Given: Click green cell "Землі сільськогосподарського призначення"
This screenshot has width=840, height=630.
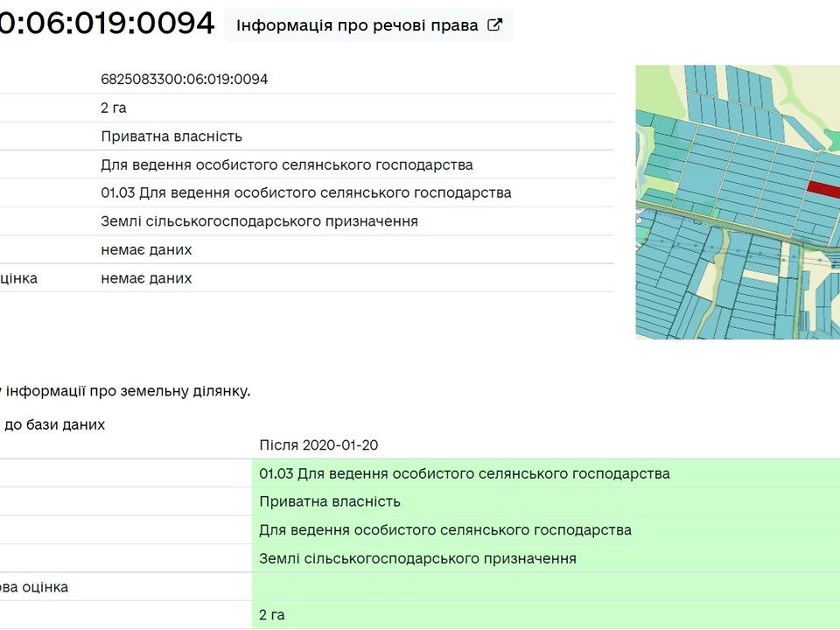Looking at the screenshot, I should click(x=417, y=558).
